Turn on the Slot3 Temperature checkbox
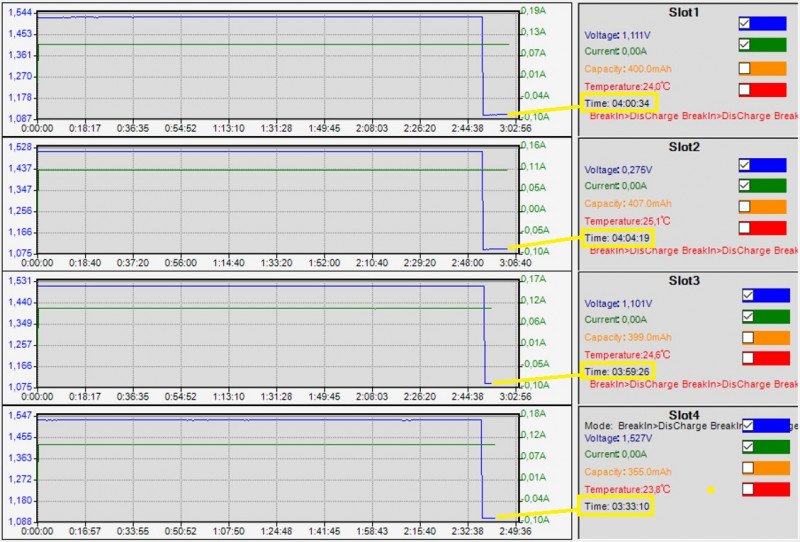800x542 pixels. tap(749, 358)
